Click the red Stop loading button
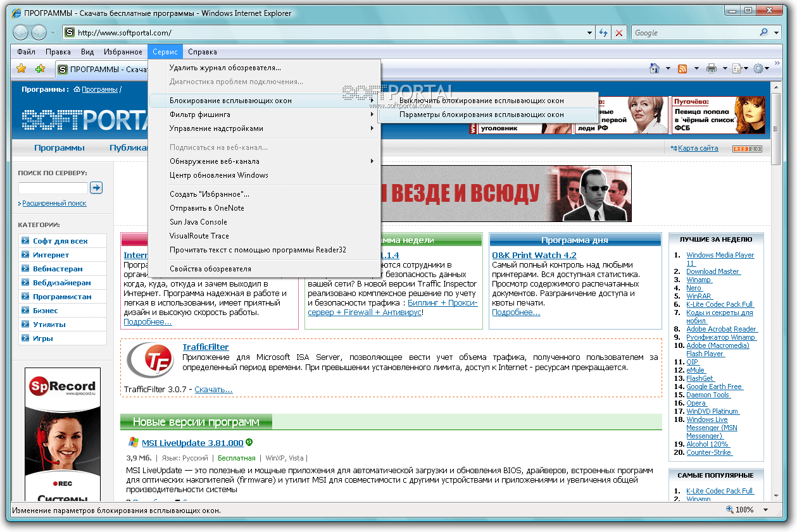This screenshot has height=532, width=797. [x=619, y=33]
